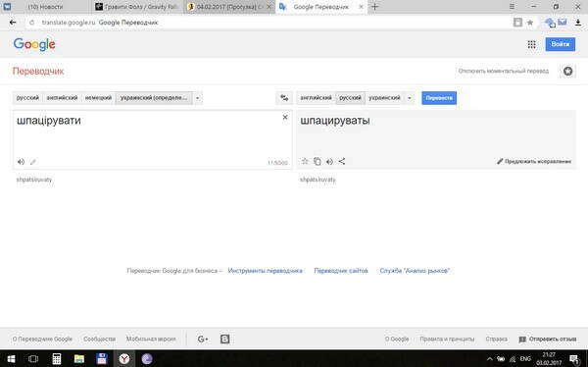Select русский as target language
588x367 pixels.
[x=350, y=98]
